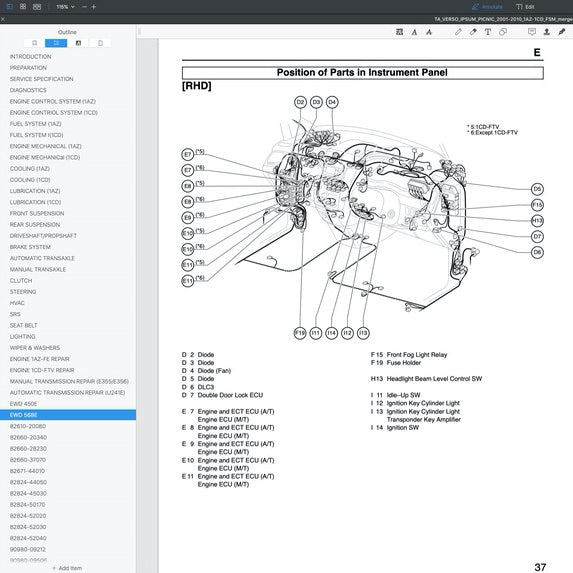The image size is (573, 573).
Task: Select the text highlight tool
Action: [x=399, y=32]
